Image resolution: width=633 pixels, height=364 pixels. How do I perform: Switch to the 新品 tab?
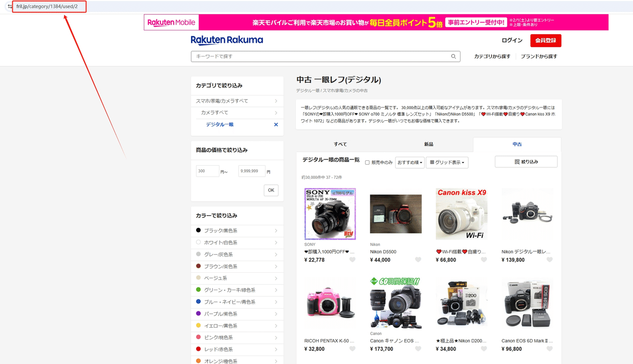[x=429, y=144]
